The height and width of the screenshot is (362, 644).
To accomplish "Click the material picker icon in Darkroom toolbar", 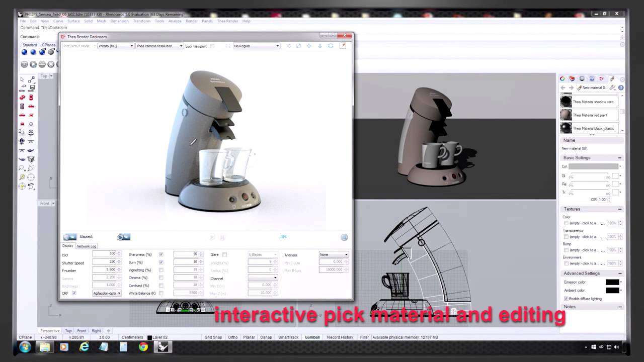I will (x=343, y=46).
